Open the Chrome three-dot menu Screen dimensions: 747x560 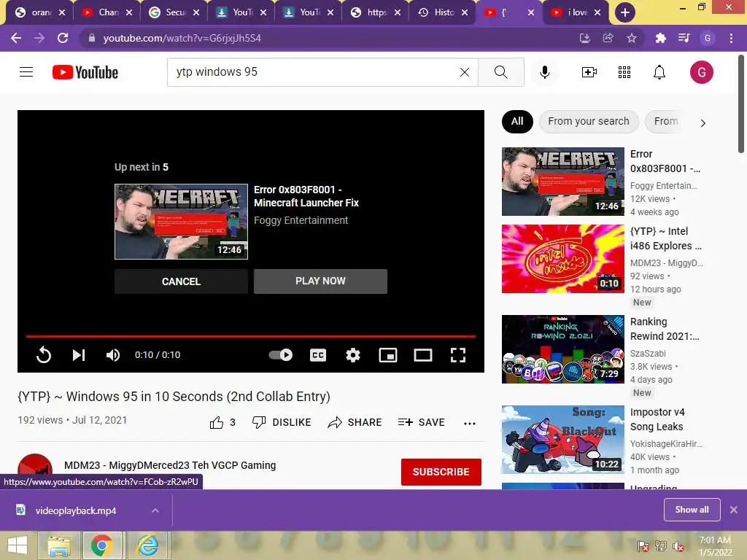click(731, 38)
